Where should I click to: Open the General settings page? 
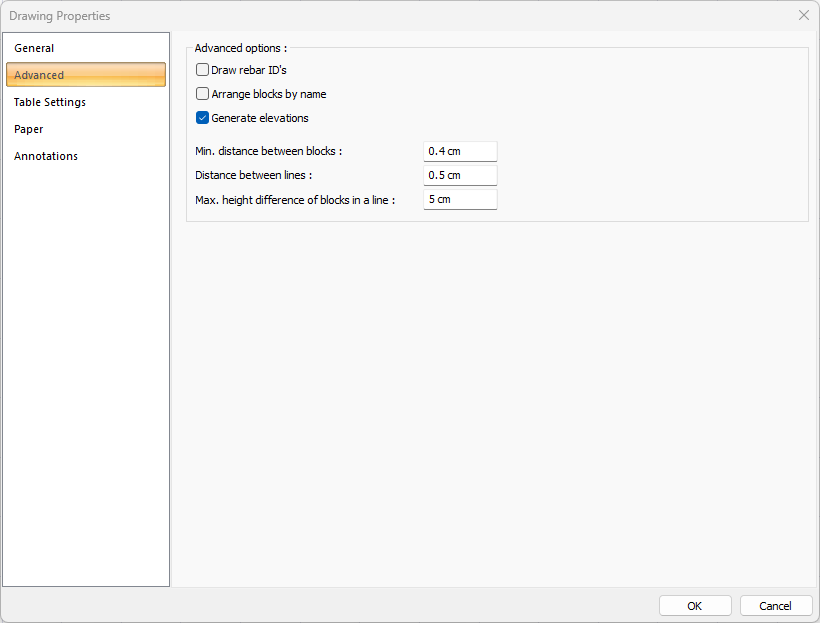coord(35,48)
